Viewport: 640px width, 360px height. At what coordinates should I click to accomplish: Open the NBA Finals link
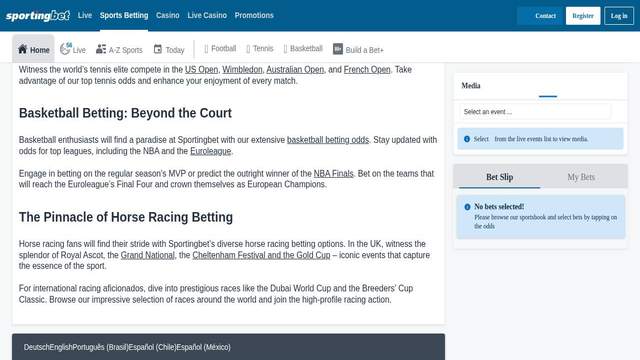[x=333, y=174]
